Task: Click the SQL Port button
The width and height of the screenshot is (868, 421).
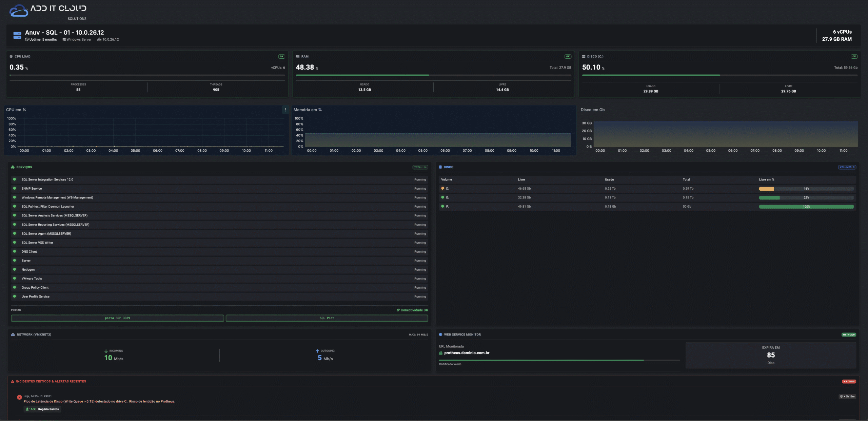Action: (x=327, y=318)
